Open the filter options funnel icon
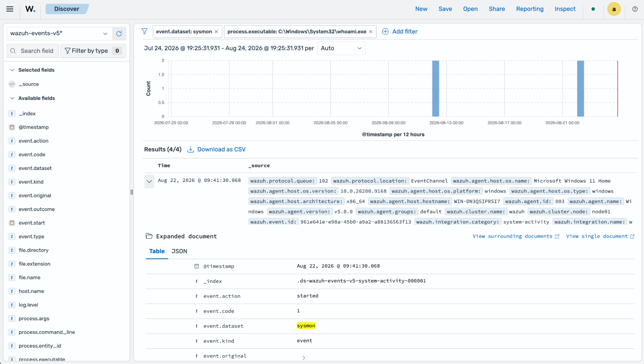644x364 pixels. coord(144,31)
